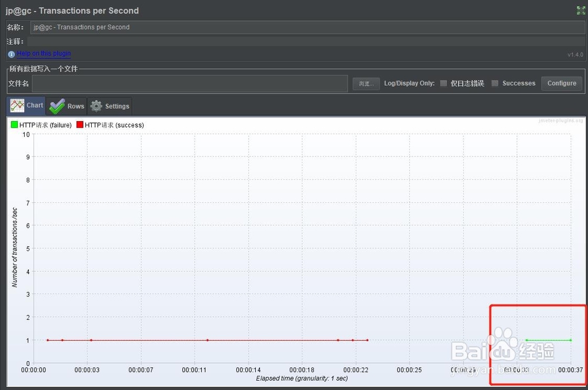
Task: Click the rightmost green failure data point
Action: tap(570, 340)
